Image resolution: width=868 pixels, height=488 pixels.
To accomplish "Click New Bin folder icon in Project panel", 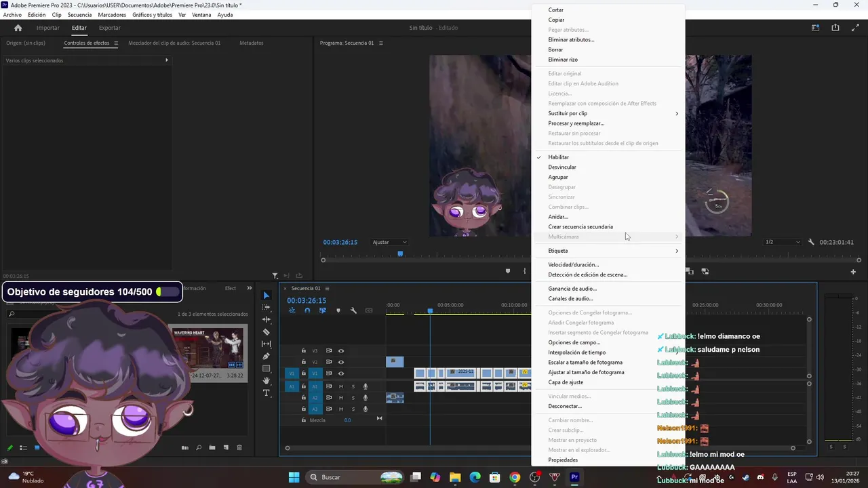I will 212,447.
